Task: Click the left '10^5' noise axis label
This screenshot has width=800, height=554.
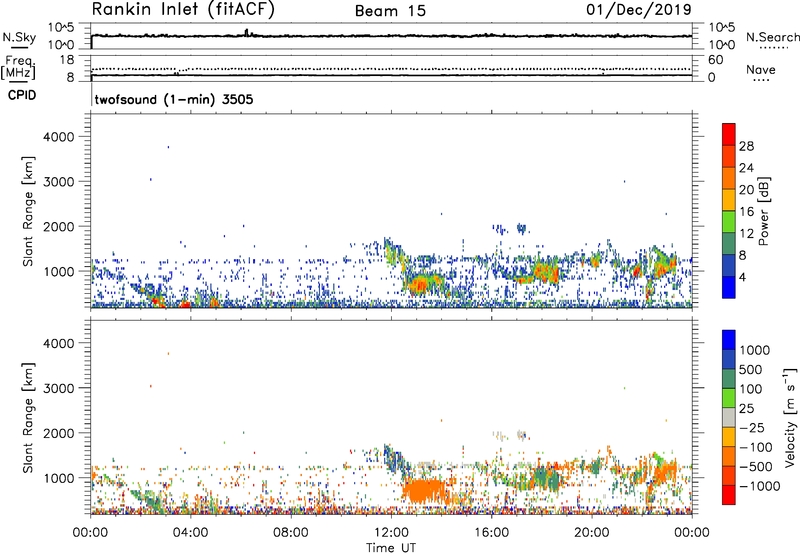Action: click(61, 28)
